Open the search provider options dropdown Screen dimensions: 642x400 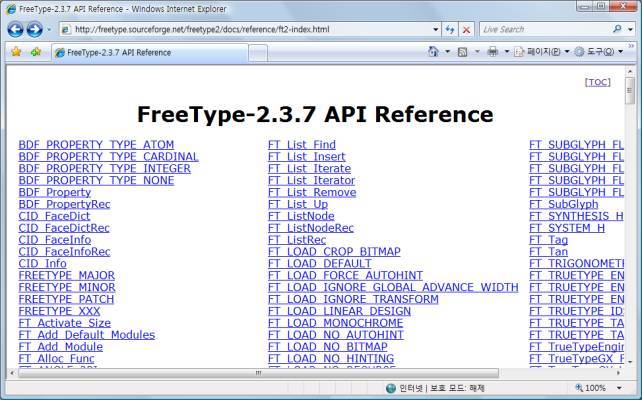point(630,29)
